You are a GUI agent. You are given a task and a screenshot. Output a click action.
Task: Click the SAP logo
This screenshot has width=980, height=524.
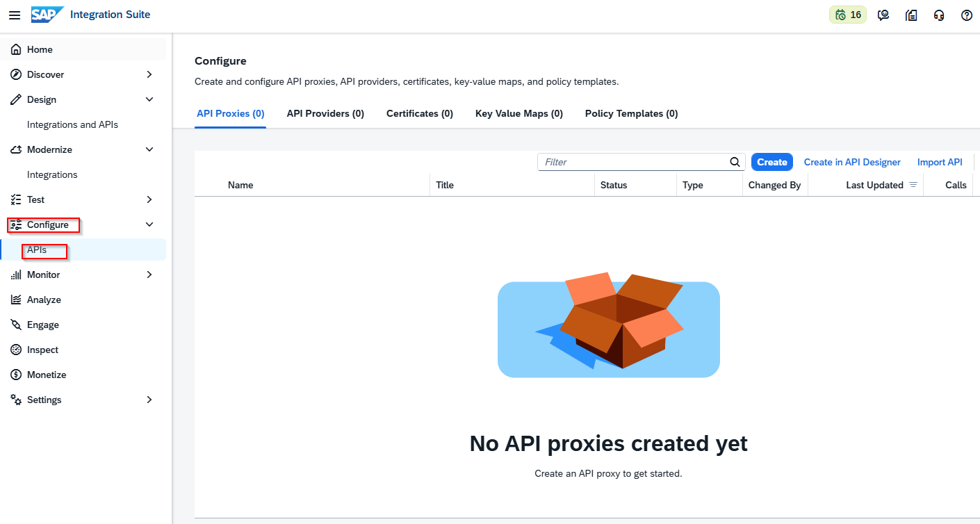(47, 15)
